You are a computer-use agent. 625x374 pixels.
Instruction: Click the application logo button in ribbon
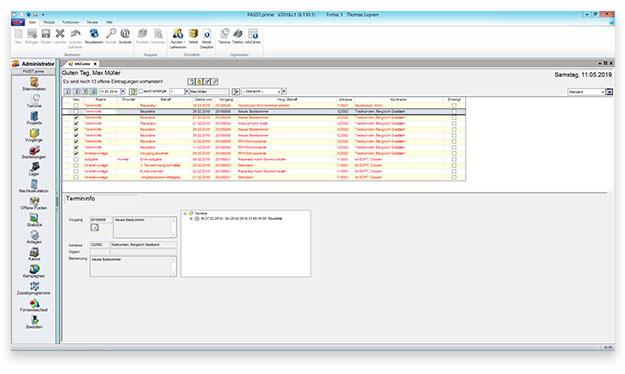(18, 22)
